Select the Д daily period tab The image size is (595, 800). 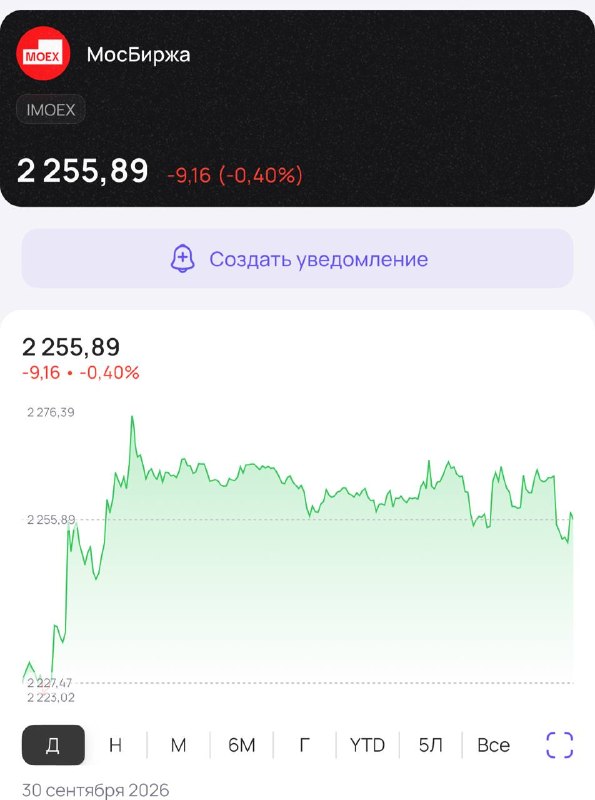click(x=53, y=745)
